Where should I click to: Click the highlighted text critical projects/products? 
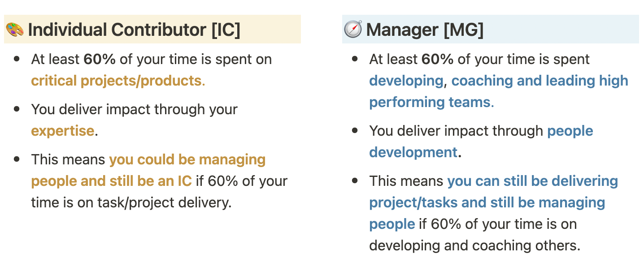(x=116, y=81)
